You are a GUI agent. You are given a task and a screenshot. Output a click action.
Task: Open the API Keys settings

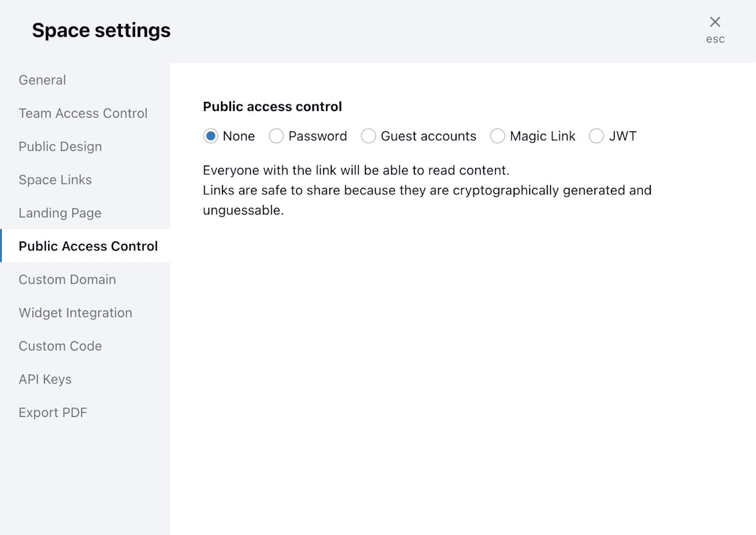tap(45, 379)
